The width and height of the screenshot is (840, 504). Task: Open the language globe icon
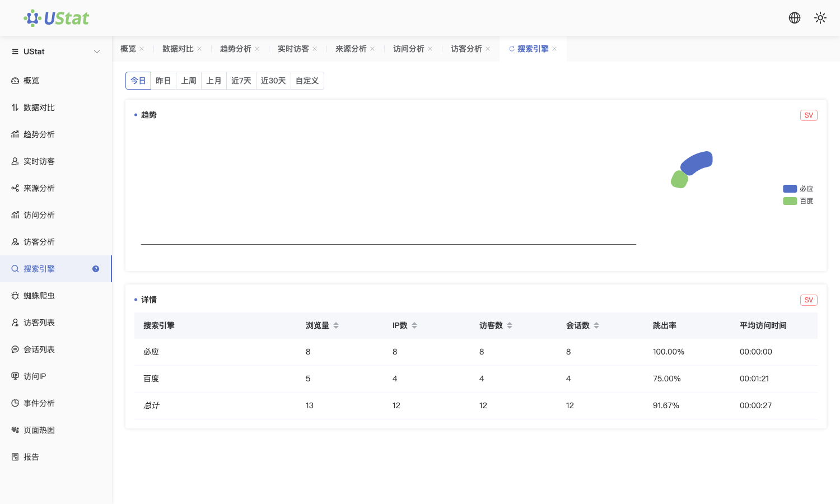coord(795,18)
